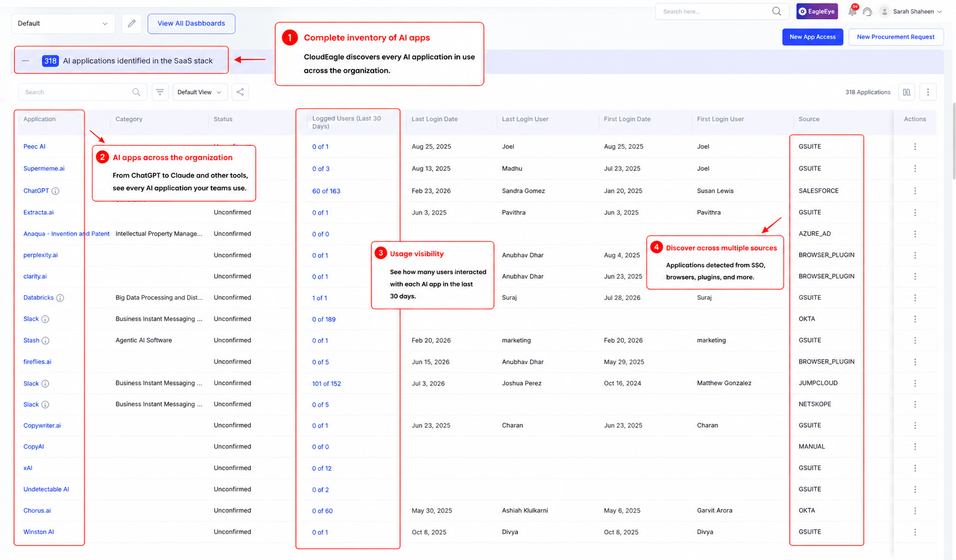Open the Default dashboard dropdown

[63, 23]
